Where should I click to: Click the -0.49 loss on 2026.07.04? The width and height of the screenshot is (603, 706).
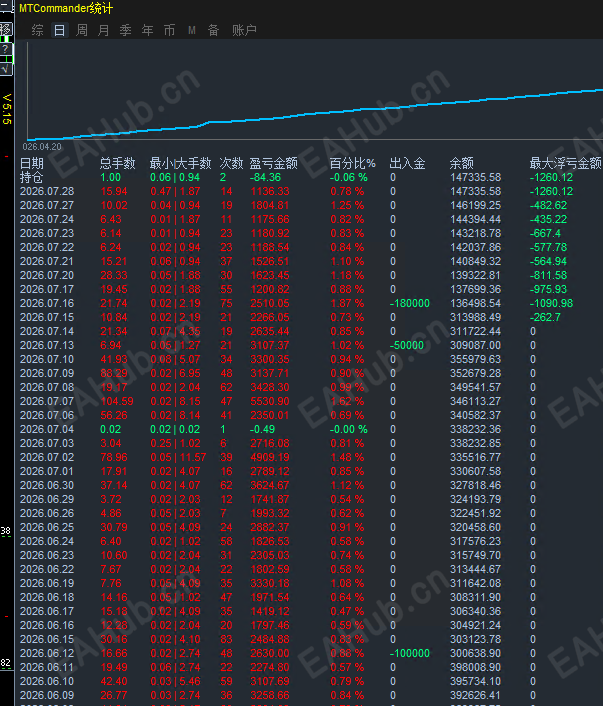coord(262,429)
